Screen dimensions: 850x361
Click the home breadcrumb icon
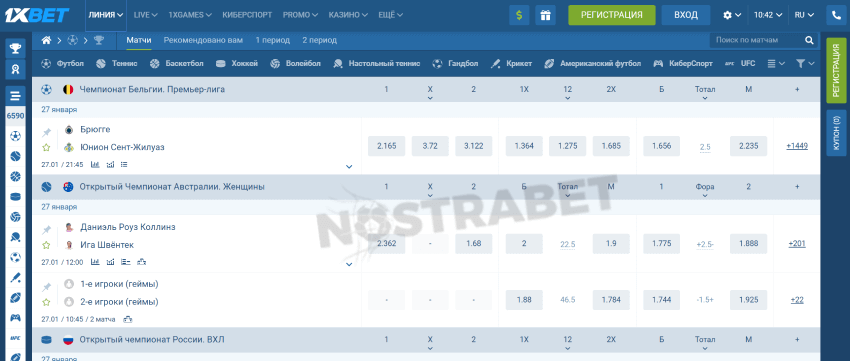[47, 40]
